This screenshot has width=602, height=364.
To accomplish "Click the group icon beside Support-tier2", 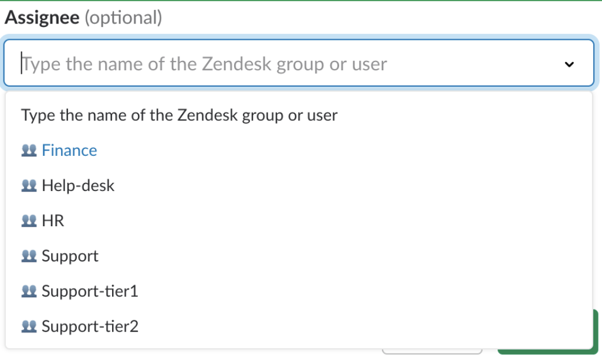I will pos(29,326).
